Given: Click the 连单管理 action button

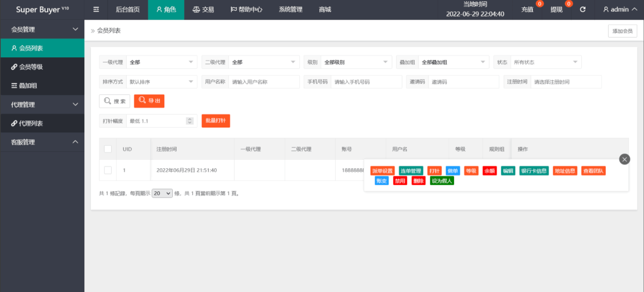Looking at the screenshot, I should click(411, 171).
